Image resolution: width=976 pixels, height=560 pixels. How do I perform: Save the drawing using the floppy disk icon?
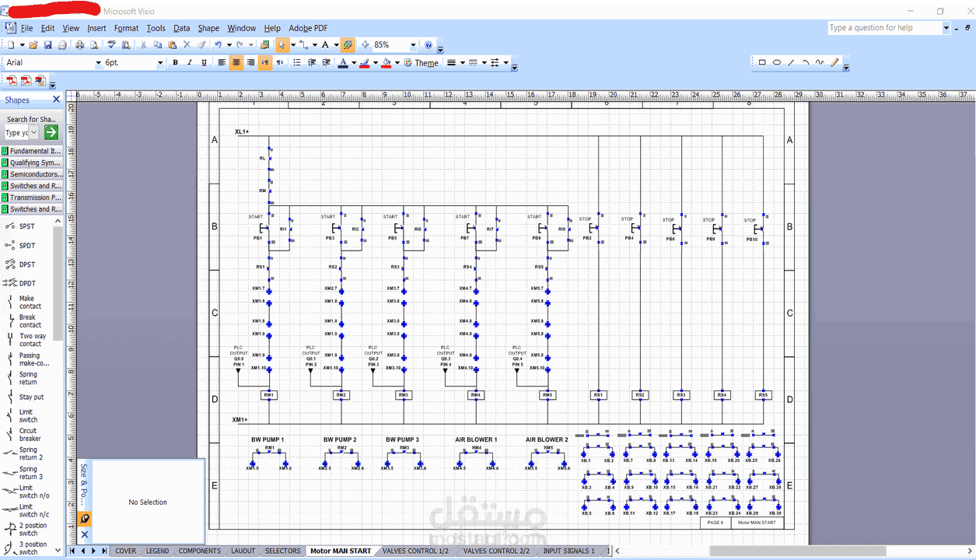click(x=47, y=44)
